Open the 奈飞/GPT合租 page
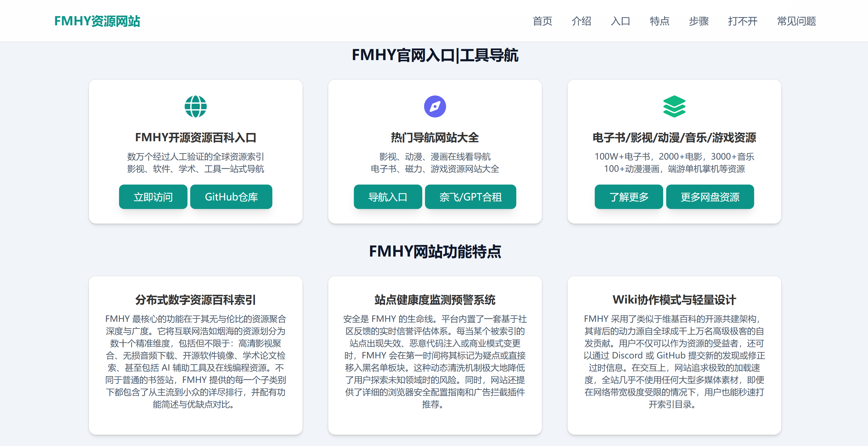 (x=470, y=197)
